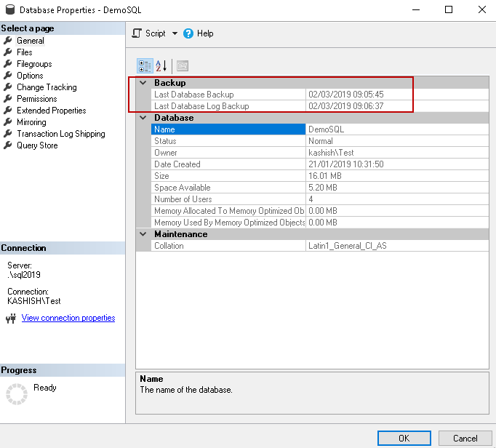The image size is (496, 448).
Task: Open the Options page
Action: tap(30, 76)
